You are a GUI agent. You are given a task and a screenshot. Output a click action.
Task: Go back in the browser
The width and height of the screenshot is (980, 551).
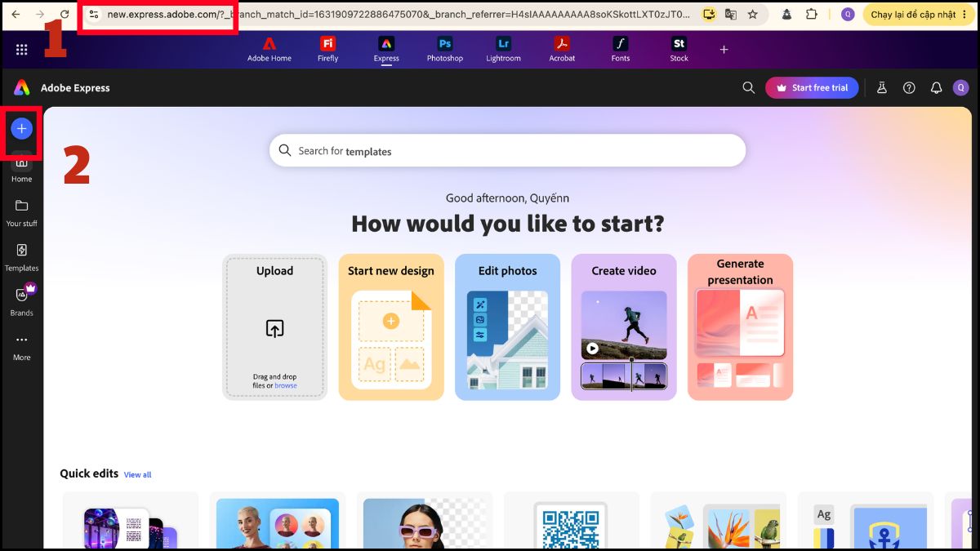pyautogui.click(x=16, y=15)
